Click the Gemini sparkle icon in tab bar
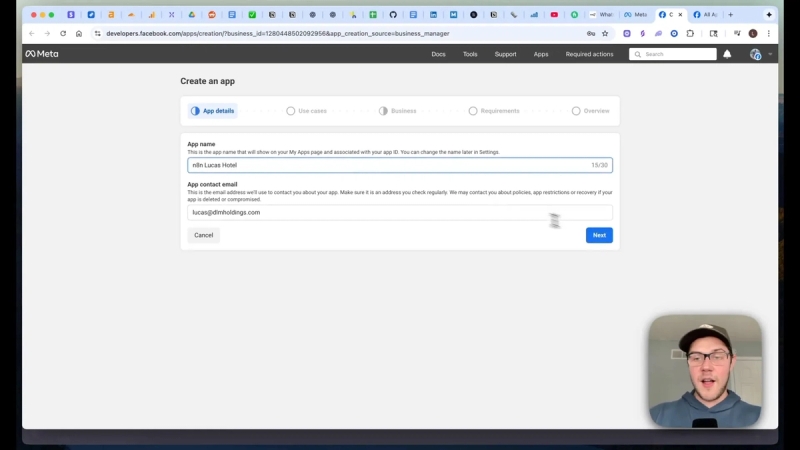 [769, 15]
